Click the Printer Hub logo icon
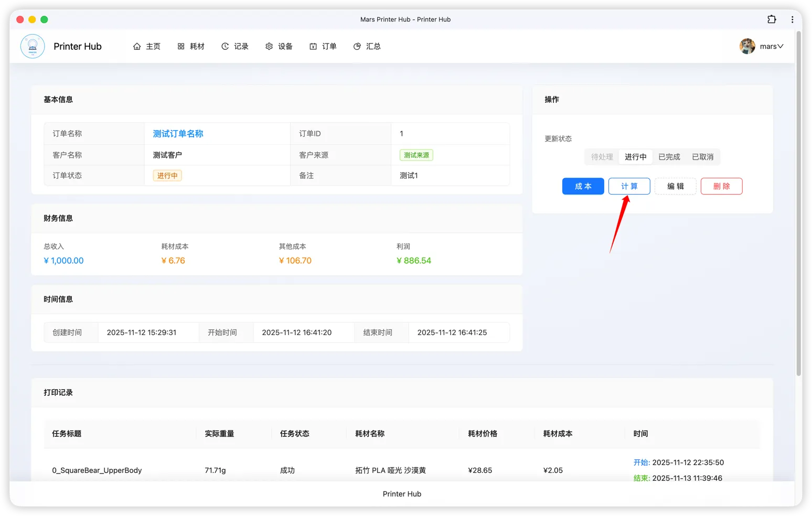 pyautogui.click(x=33, y=46)
